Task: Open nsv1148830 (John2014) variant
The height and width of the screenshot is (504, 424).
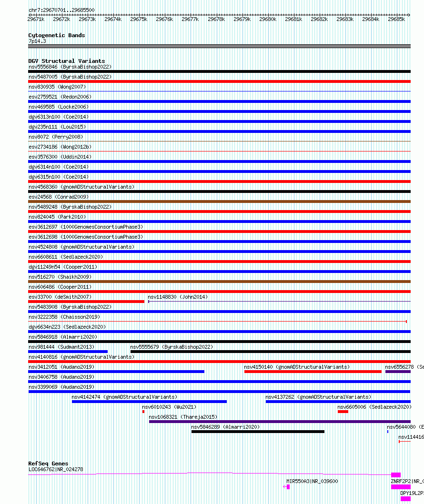Action: (x=178, y=297)
